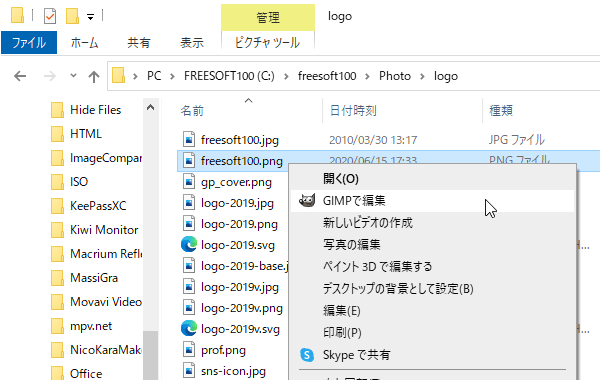Screen dimensions: 600x380
Task: Expand the chevron after Photo breadcrumb
Action: [x=422, y=77]
